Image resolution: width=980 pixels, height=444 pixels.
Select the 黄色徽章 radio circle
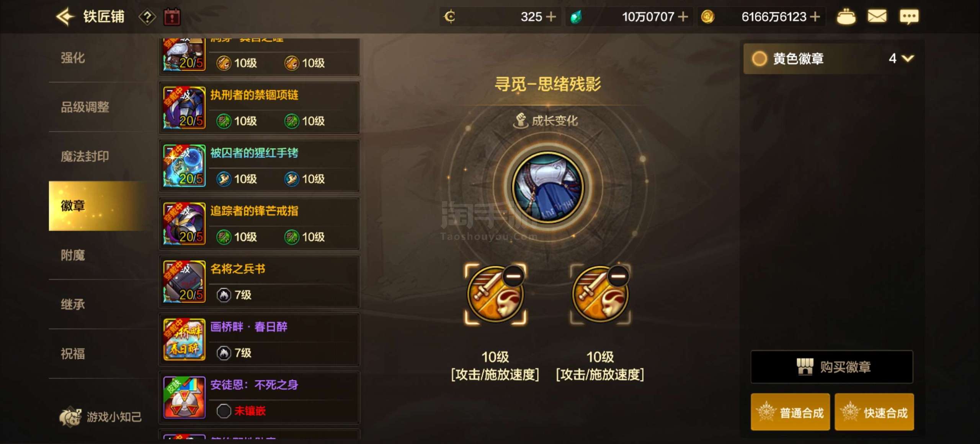point(759,59)
